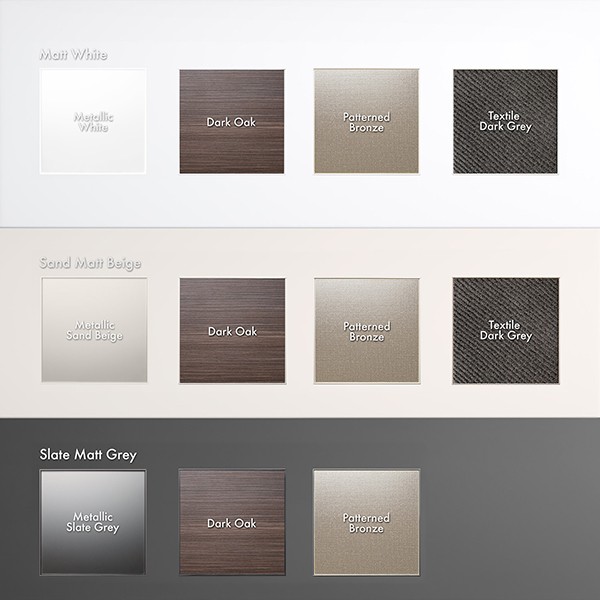This screenshot has width=600, height=600.
Task: Select Metallic White swatch under Matt White
Action: point(94,122)
